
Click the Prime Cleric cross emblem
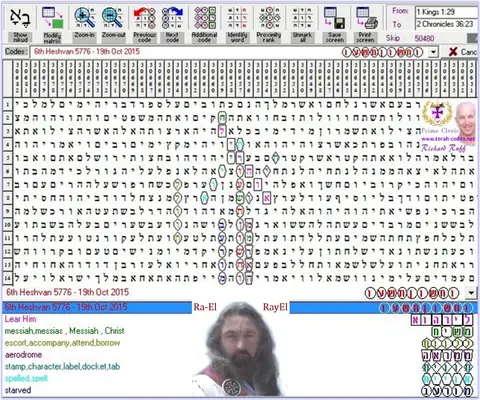437,113
